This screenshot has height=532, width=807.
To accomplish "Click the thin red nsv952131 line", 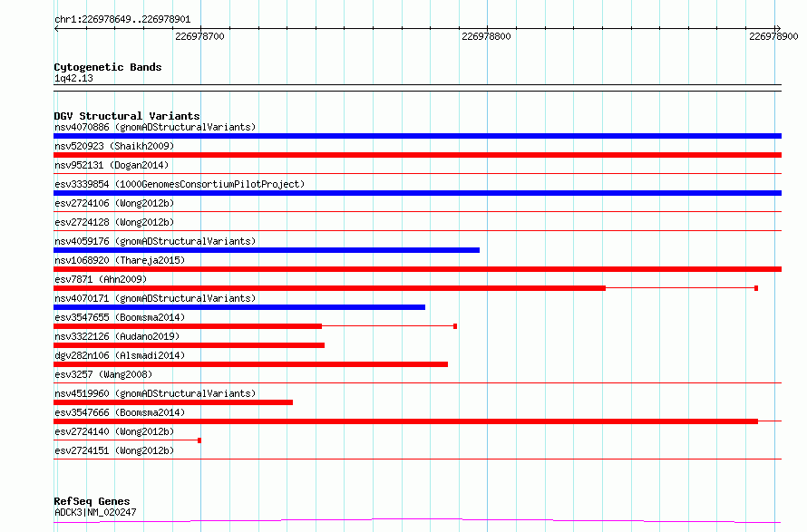I will tap(417, 173).
